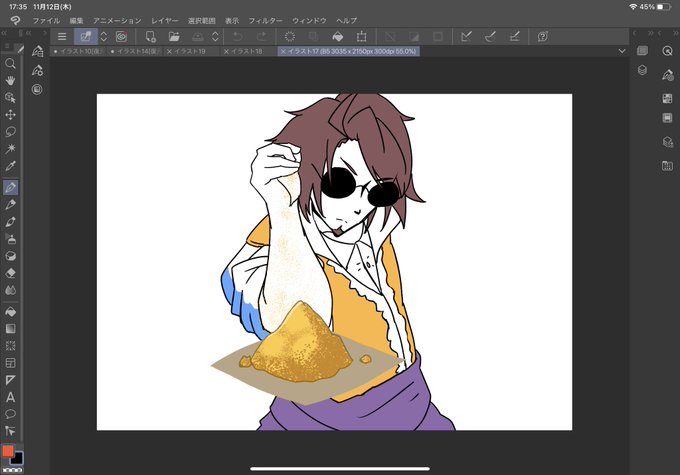Open the ヘルプ menu
The width and height of the screenshot is (680, 475).
click(x=347, y=20)
